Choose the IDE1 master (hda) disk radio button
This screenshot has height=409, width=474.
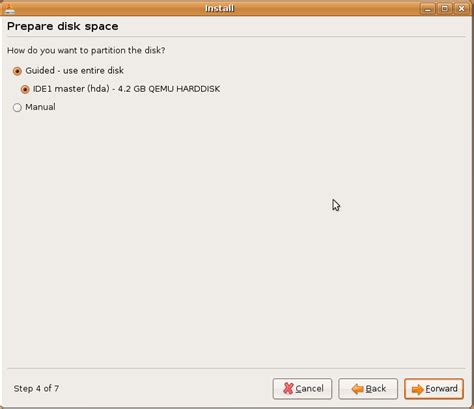click(x=25, y=89)
